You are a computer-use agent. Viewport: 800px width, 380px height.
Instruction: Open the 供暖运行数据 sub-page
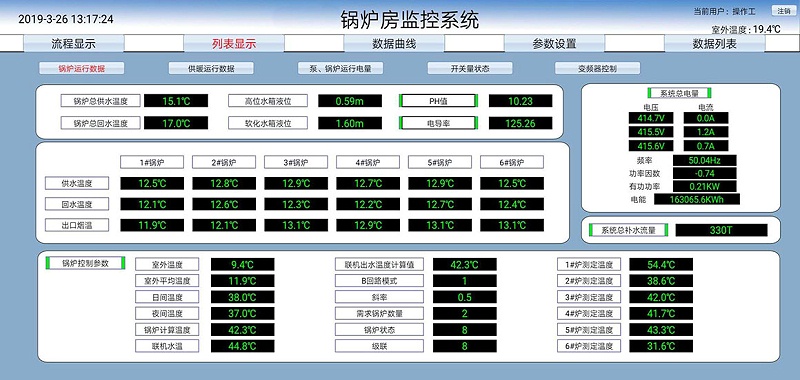point(211,68)
